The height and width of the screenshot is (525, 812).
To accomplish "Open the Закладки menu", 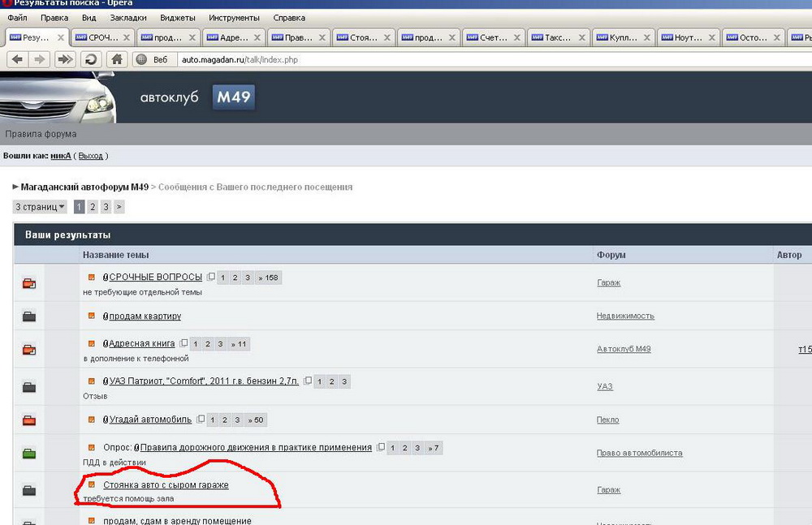I will [x=128, y=18].
